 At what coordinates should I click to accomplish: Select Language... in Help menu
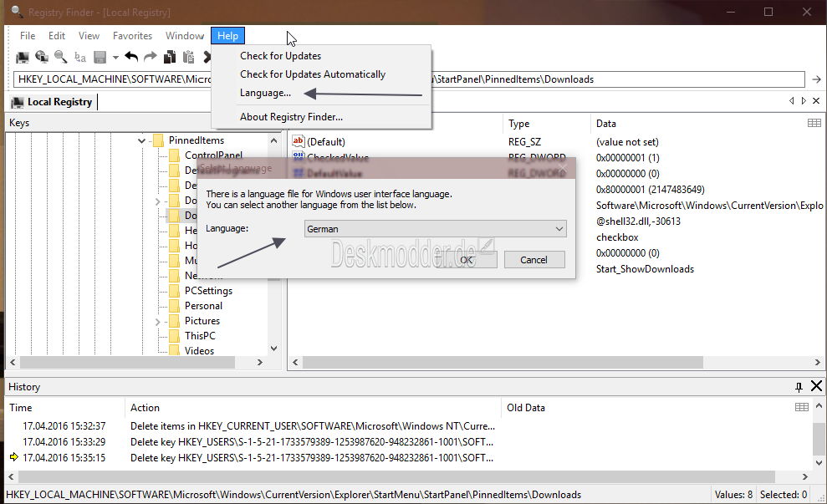[265, 93]
